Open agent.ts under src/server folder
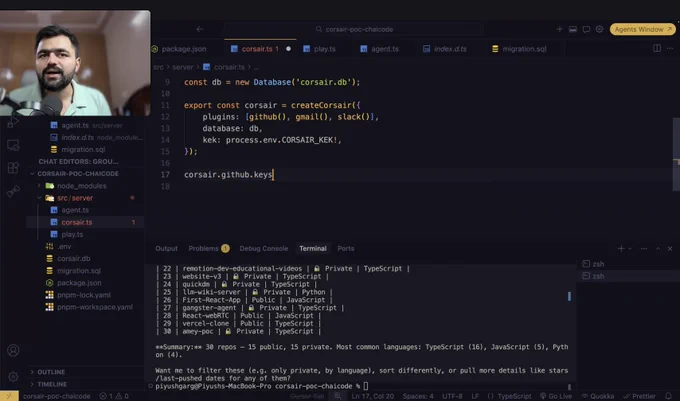 tap(86, 210)
